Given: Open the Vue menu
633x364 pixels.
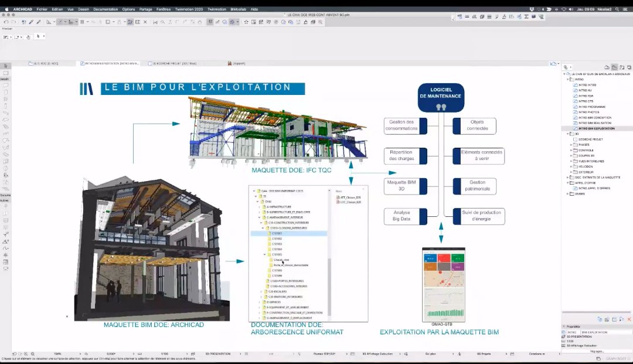Looking at the screenshot, I should (x=71, y=9).
